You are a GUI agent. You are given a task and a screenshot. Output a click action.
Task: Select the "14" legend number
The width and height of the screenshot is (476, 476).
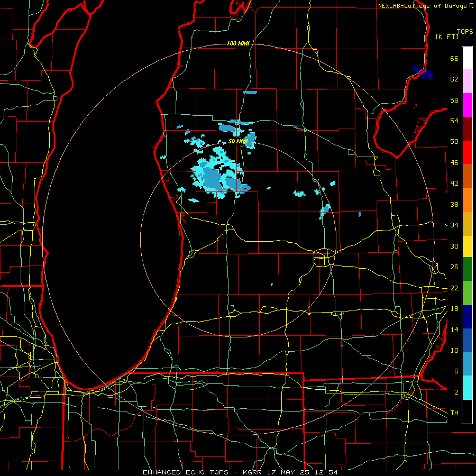(x=454, y=329)
